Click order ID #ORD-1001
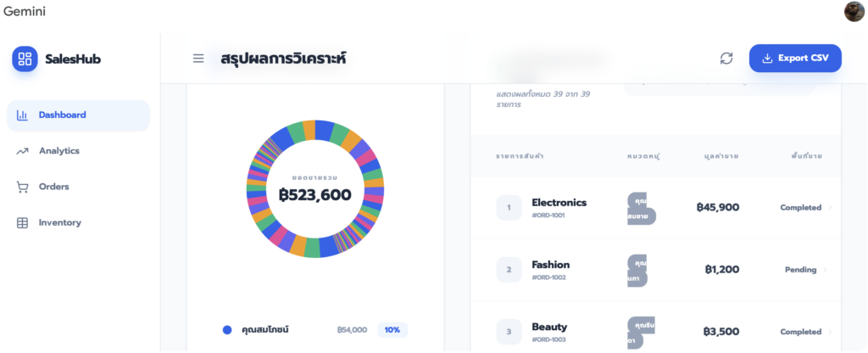Screen dimensions: 868x353 (548, 216)
